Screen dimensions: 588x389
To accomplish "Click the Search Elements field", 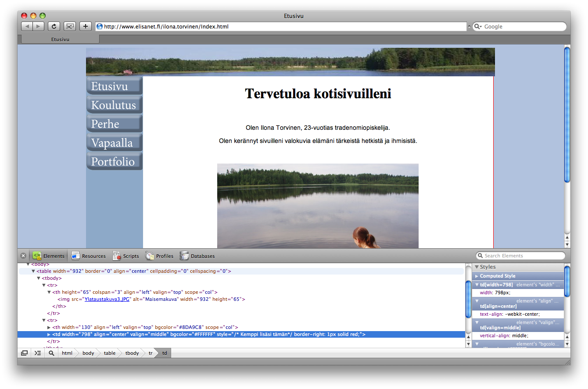I will pos(522,256).
